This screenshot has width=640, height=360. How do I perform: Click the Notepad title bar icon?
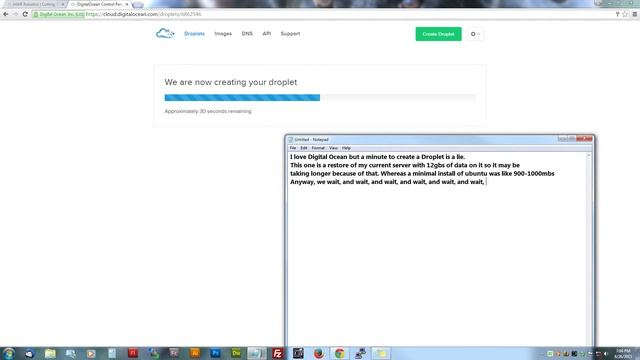click(290, 140)
